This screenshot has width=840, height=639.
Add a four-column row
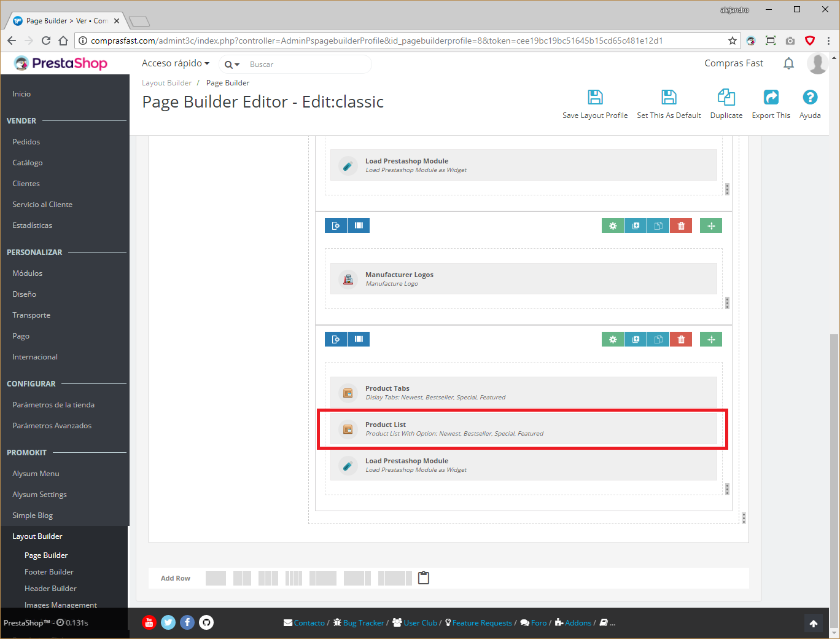tap(294, 578)
